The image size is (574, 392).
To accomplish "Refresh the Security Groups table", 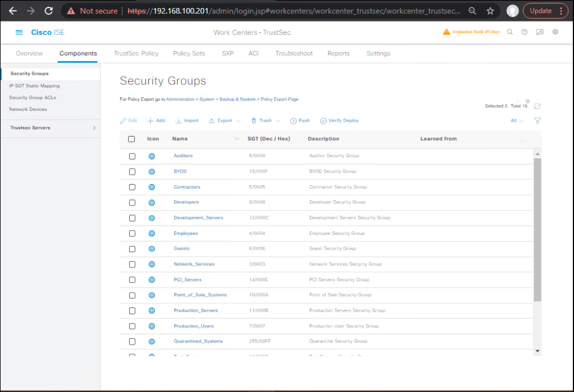I will click(x=537, y=106).
